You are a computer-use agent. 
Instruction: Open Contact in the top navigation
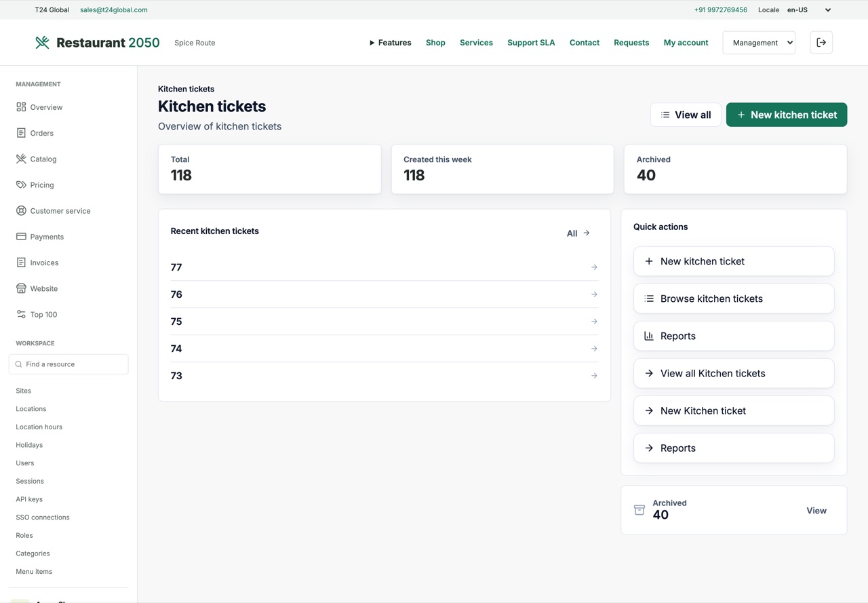(585, 43)
